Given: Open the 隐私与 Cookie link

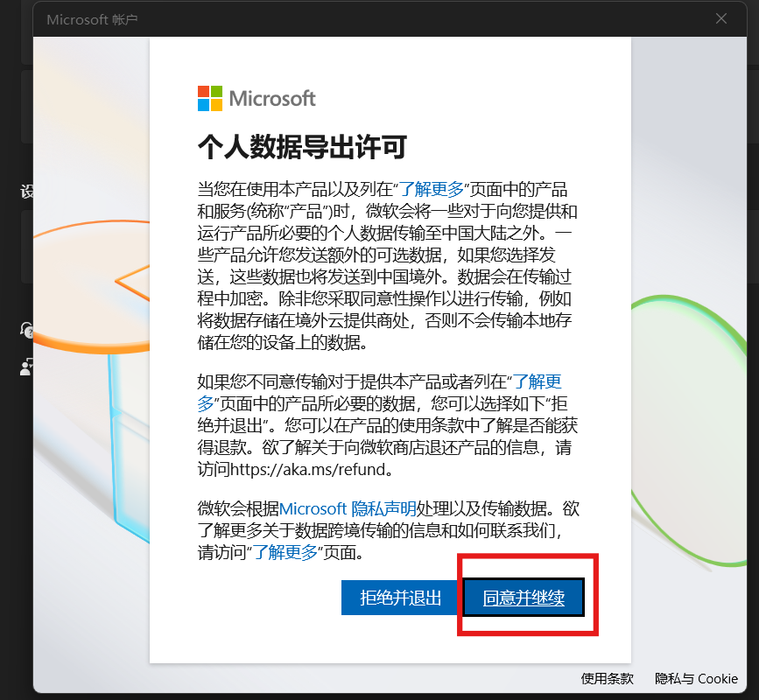Looking at the screenshot, I should pos(696,678).
